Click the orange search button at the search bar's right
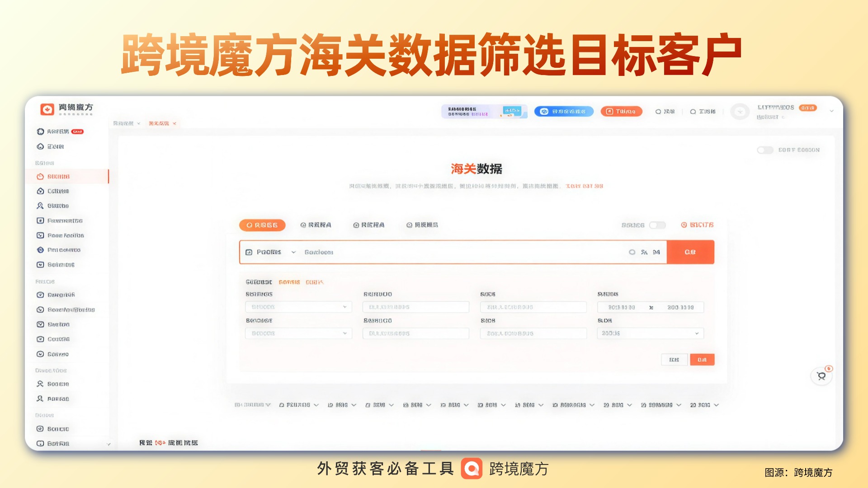This screenshot has height=488, width=868. pos(690,252)
